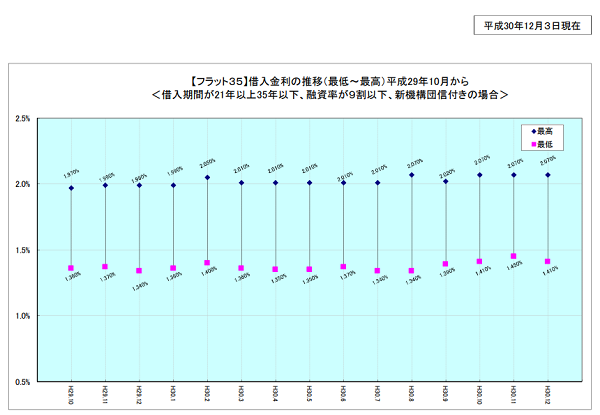Click the 2.5% y-axis label
This screenshot has width=600, height=415.
(x=23, y=119)
